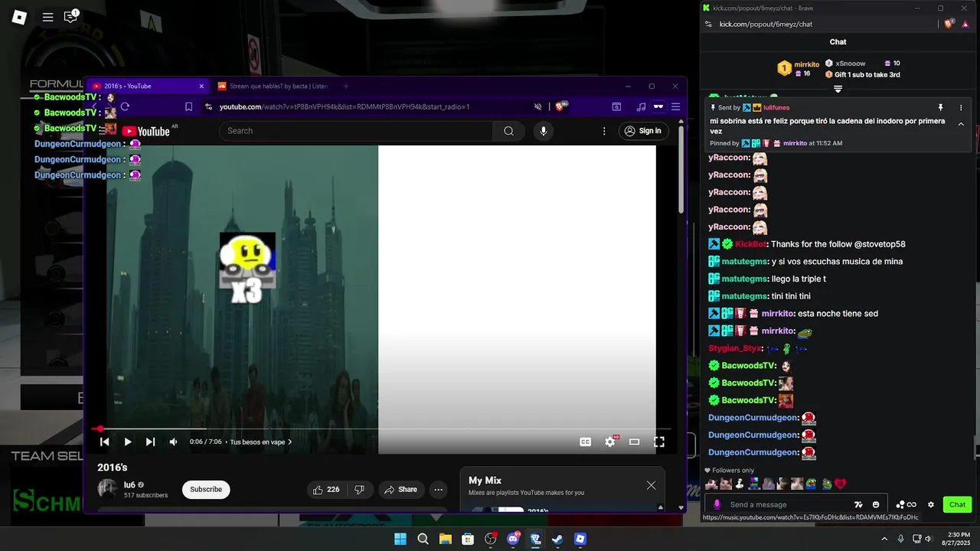The height and width of the screenshot is (551, 980).
Task: Open Discord from the taskbar
Action: tap(513, 539)
